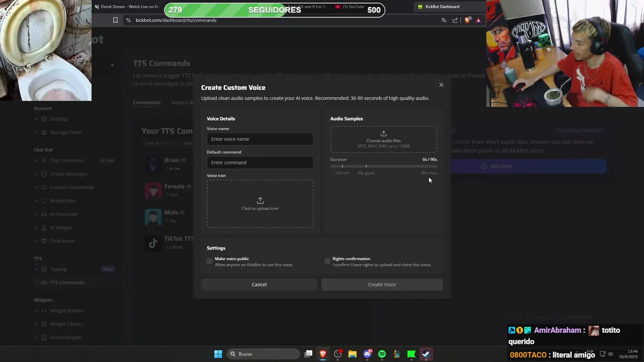The image size is (644, 362).
Task: Open OBS Studio from the taskbar
Action: (x=338, y=354)
